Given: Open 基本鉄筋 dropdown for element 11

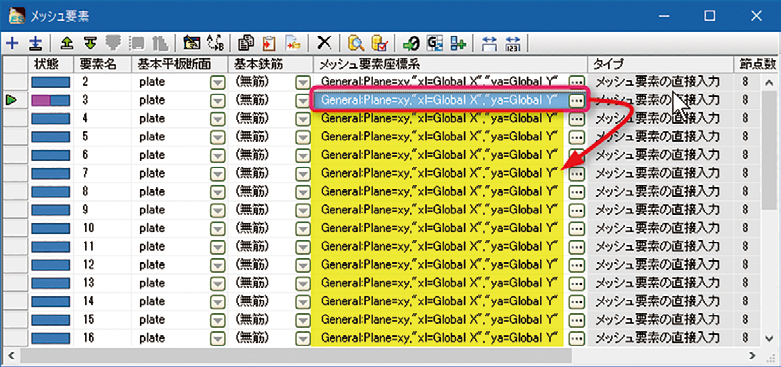Looking at the screenshot, I should (302, 246).
